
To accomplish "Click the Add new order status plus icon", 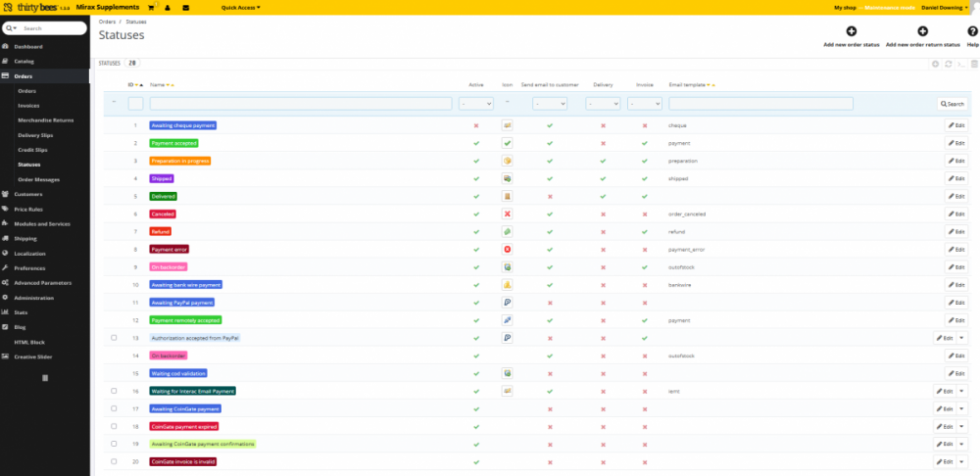I will (x=851, y=32).
